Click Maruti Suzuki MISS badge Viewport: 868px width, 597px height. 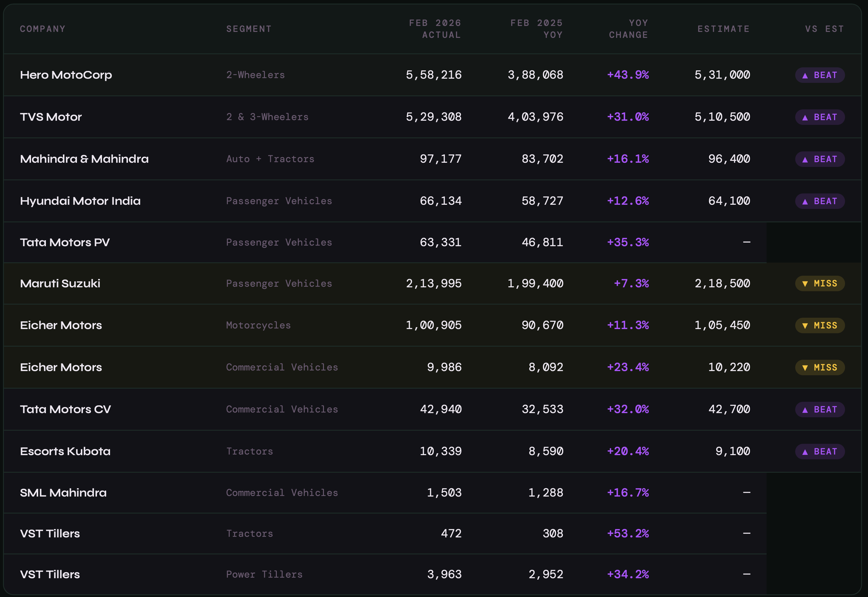point(819,283)
